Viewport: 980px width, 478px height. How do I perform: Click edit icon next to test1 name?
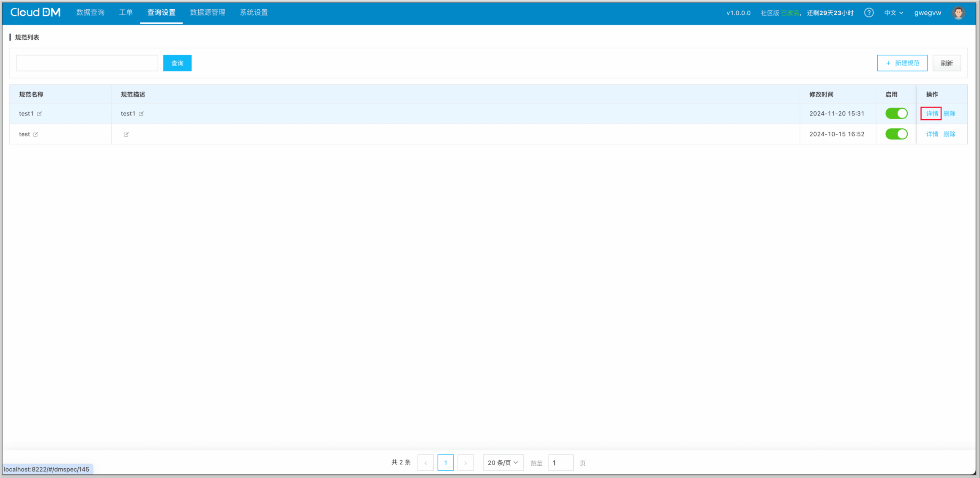point(39,114)
